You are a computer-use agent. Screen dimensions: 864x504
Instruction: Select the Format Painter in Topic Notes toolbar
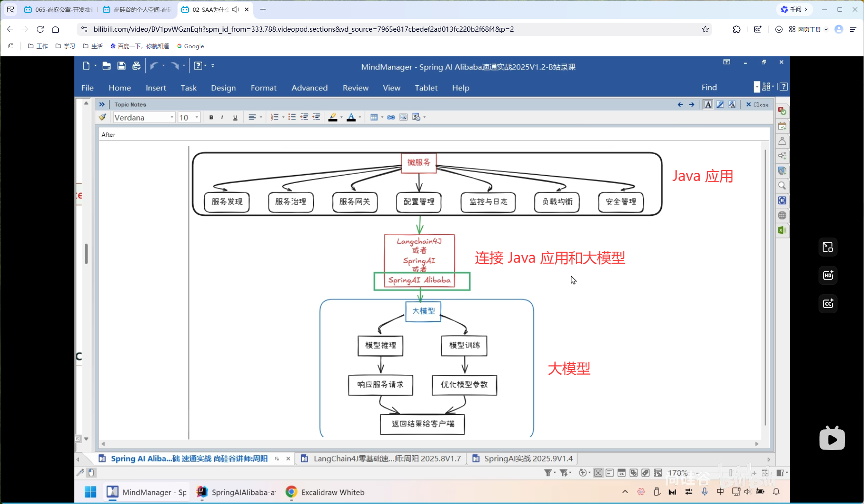[x=103, y=117]
